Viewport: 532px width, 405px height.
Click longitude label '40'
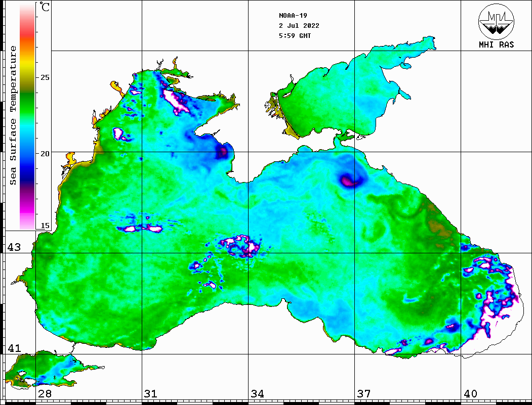tap(470, 394)
